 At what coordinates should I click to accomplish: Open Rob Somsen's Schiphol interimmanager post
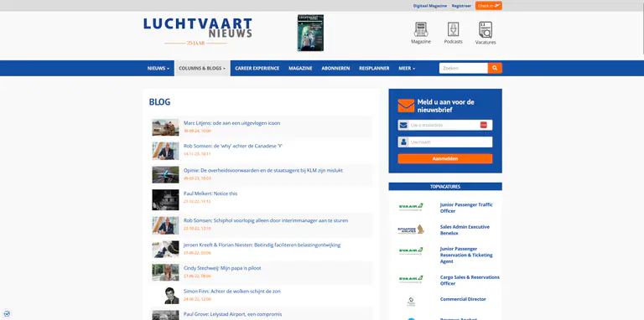point(266,220)
